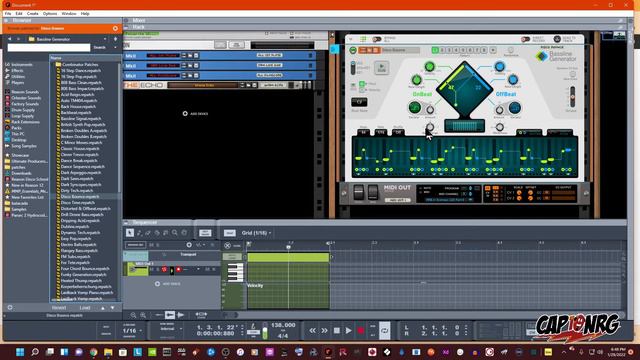
Task: Click the Stop transport button
Action: tap(336, 331)
